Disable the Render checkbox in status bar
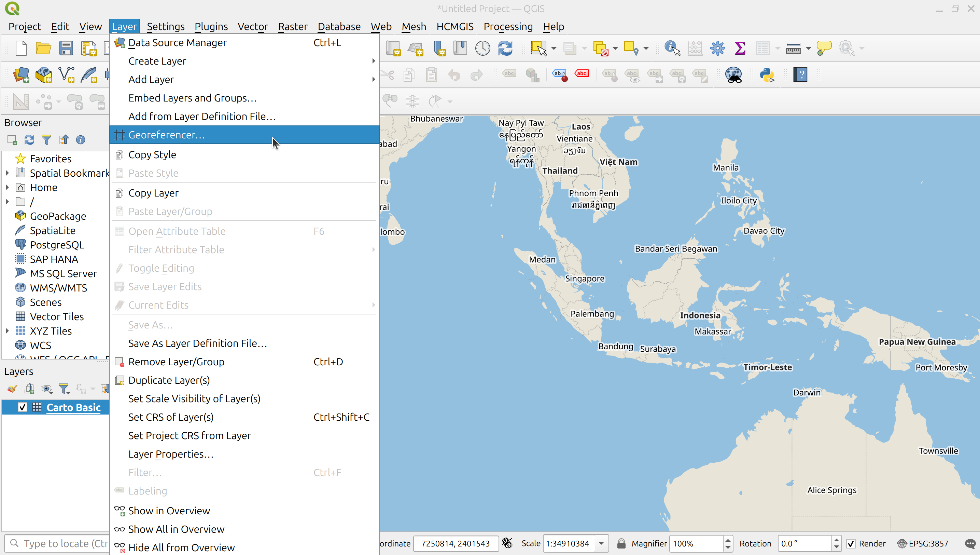The width and height of the screenshot is (980, 555). click(x=852, y=543)
